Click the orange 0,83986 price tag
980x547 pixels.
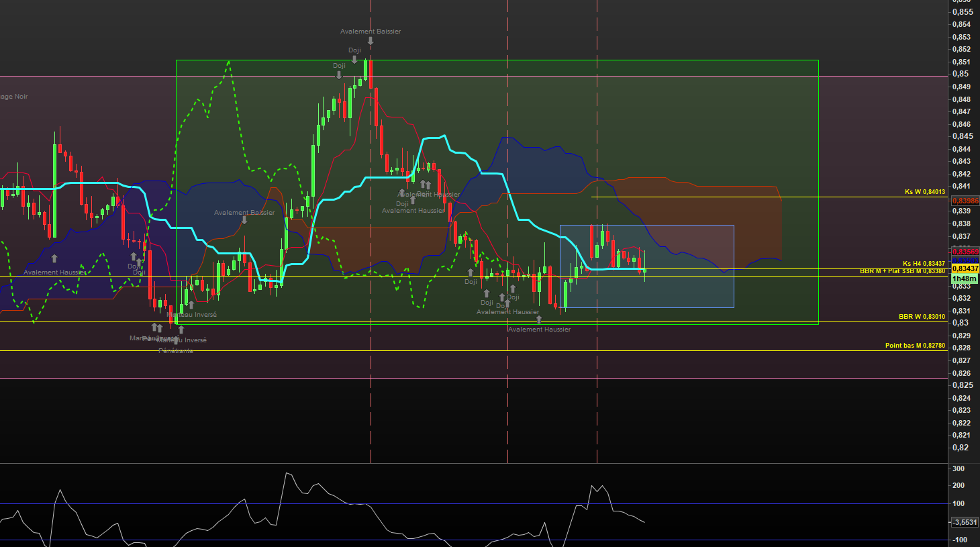pyautogui.click(x=965, y=201)
